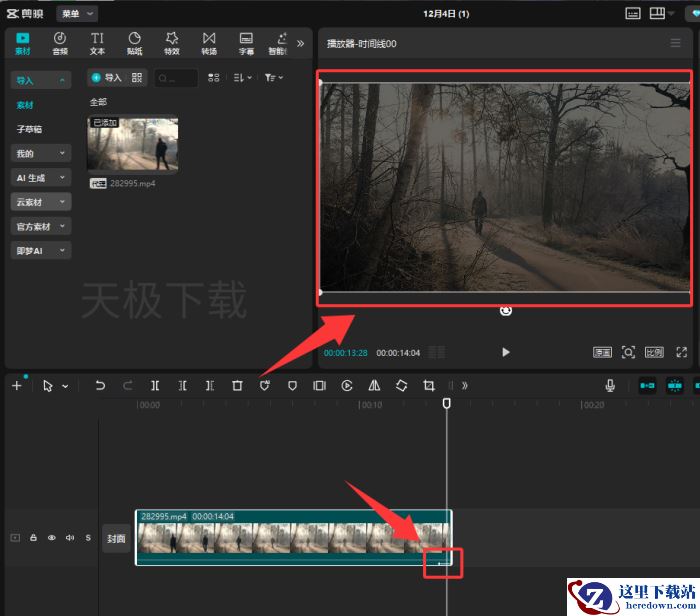Select 子草稿 in the sidebar
The image size is (700, 616).
coord(29,129)
